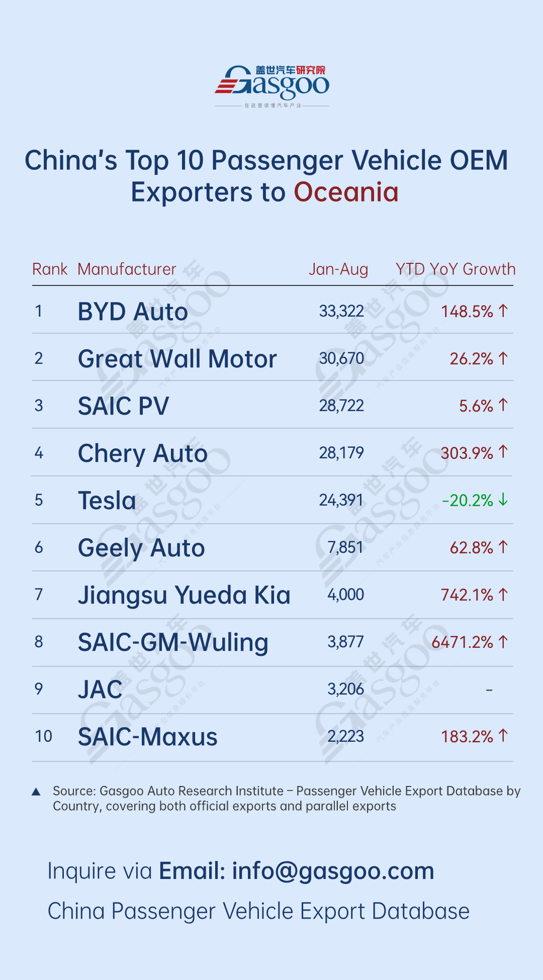Select the Great Wall Motor row name

[x=177, y=359]
